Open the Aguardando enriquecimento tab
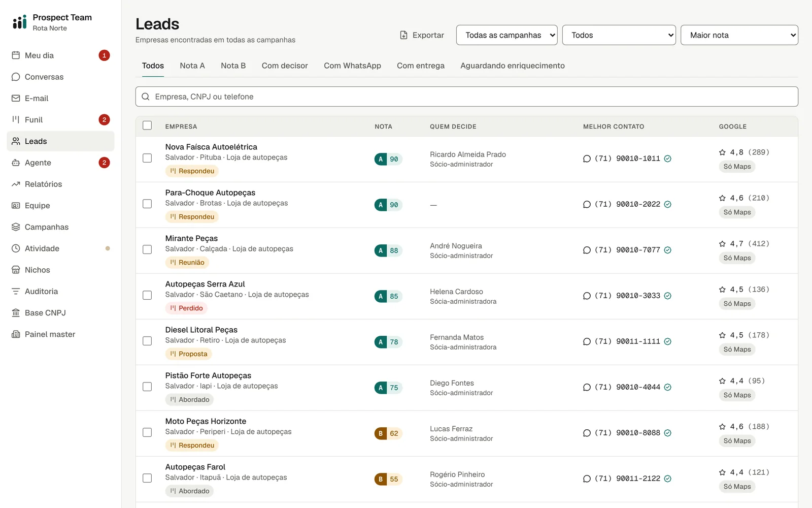Viewport: 812px width, 508px height. pos(513,66)
